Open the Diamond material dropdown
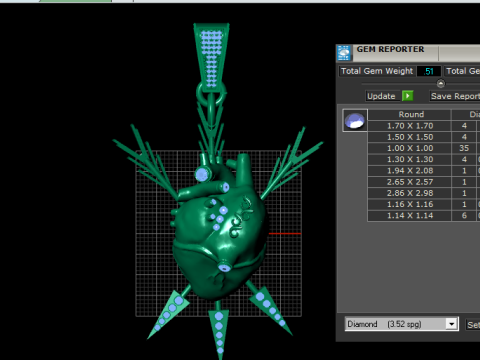The height and width of the screenshot is (360, 480). [402, 324]
